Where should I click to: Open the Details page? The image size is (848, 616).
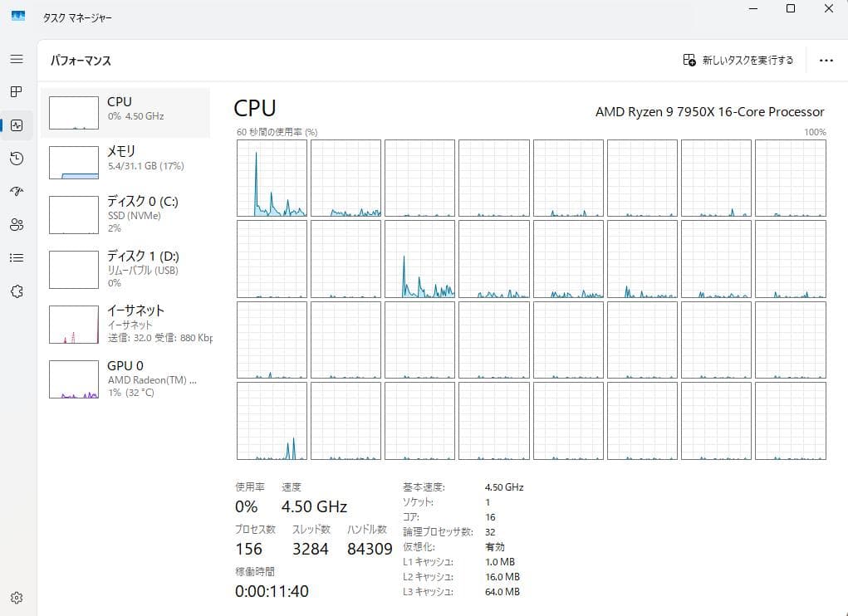(17, 257)
